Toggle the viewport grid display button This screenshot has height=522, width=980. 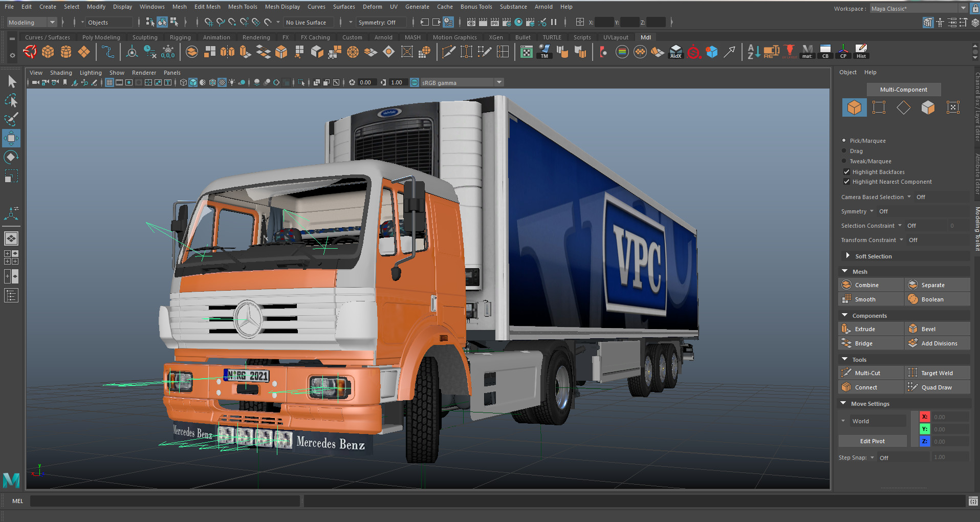[x=110, y=82]
